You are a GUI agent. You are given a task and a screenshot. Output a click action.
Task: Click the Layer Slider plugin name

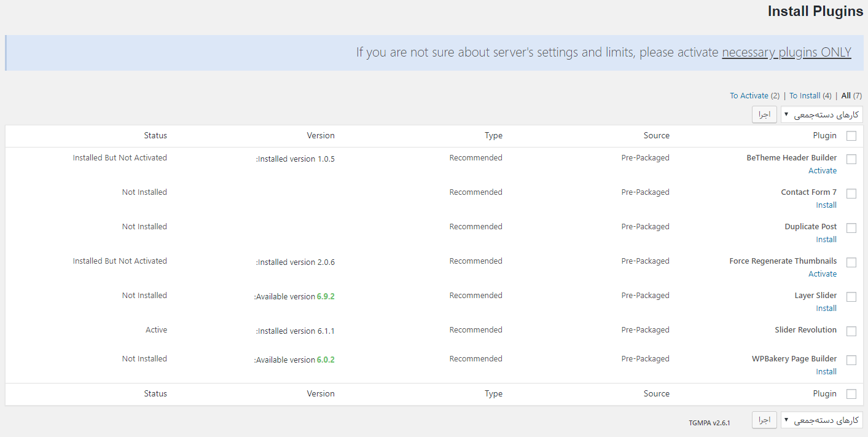tap(816, 296)
